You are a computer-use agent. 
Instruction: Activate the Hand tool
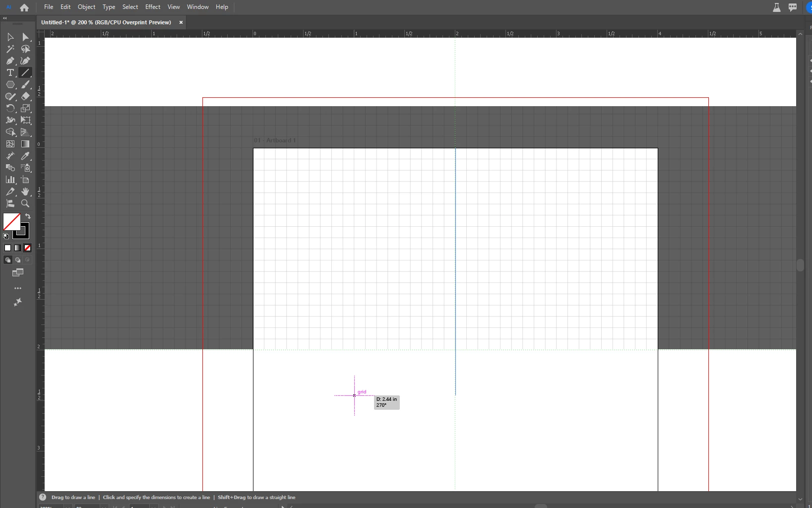coord(25,192)
